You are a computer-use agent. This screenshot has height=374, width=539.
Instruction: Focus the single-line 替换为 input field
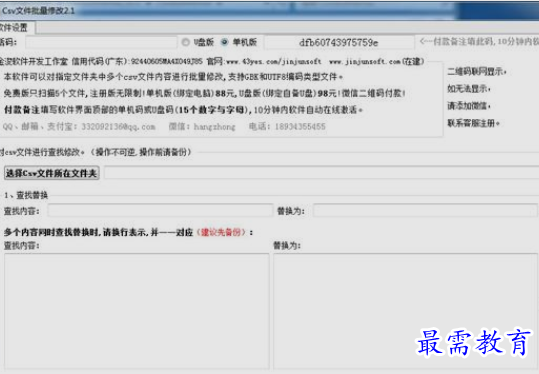[425, 210]
